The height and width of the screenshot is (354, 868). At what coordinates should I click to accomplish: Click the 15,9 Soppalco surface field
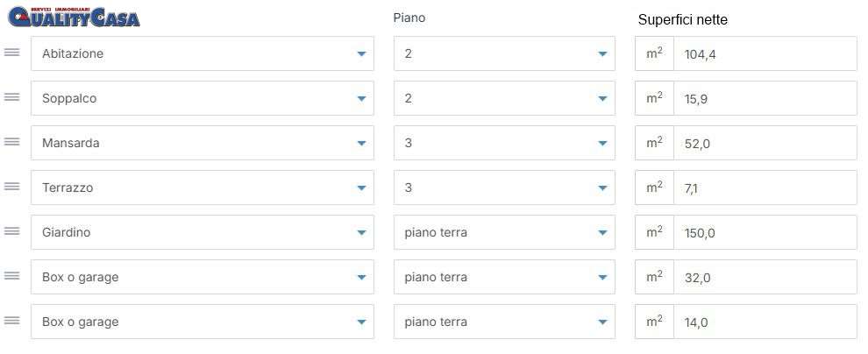pos(765,98)
